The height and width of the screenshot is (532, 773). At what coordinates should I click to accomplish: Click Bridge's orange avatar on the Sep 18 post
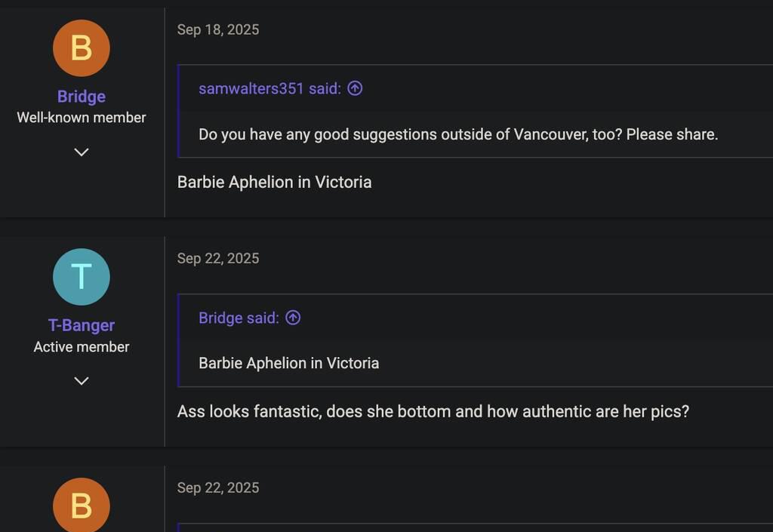[x=82, y=48]
